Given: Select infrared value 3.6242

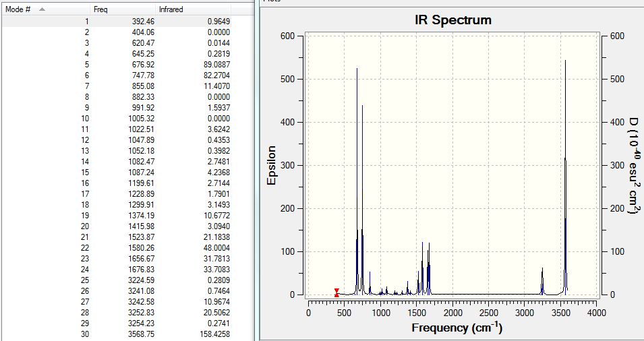Looking at the screenshot, I should pyautogui.click(x=218, y=129).
